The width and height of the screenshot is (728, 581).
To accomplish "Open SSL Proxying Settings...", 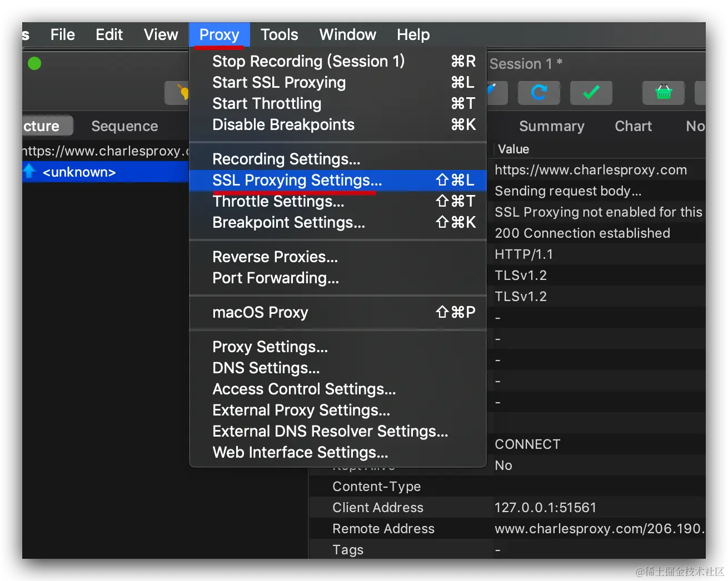I will click(x=338, y=180).
